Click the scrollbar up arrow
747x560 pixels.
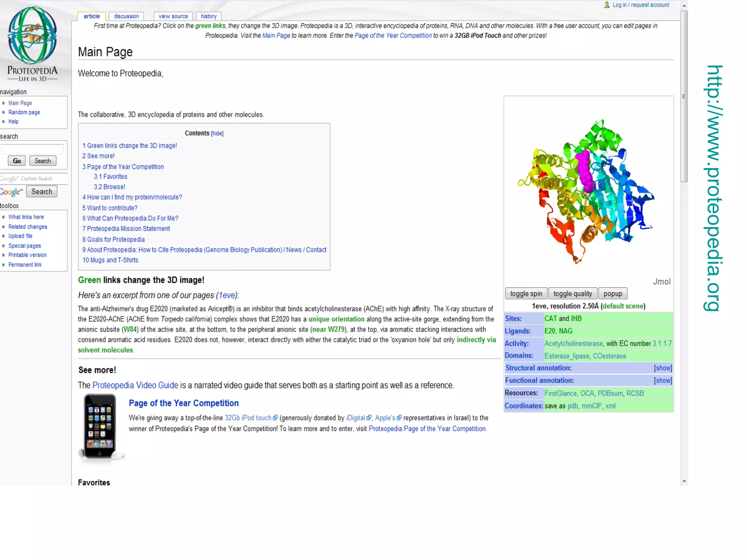pos(684,6)
